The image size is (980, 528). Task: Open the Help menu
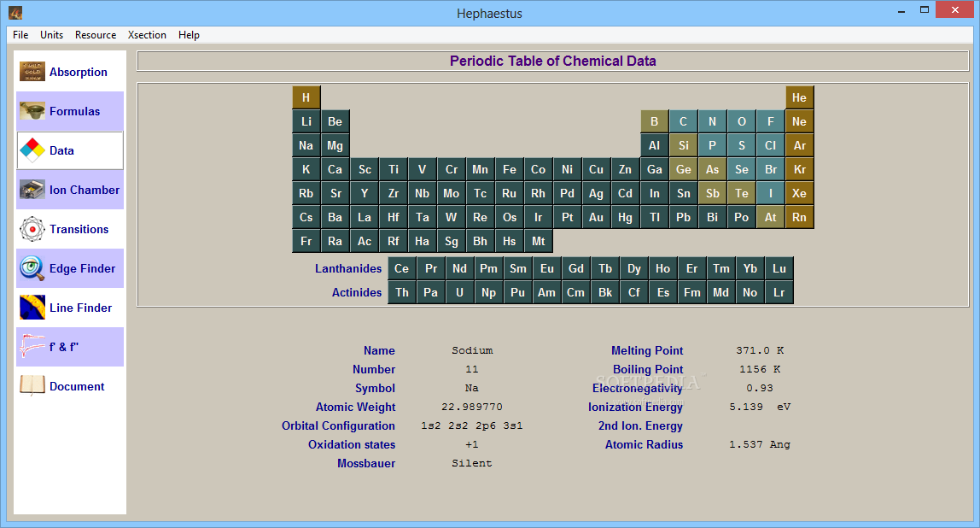click(189, 35)
